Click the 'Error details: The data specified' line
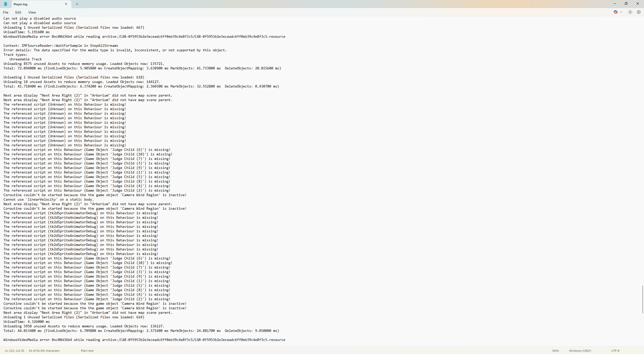Screen dimensions: 644x354 tap(115, 50)
